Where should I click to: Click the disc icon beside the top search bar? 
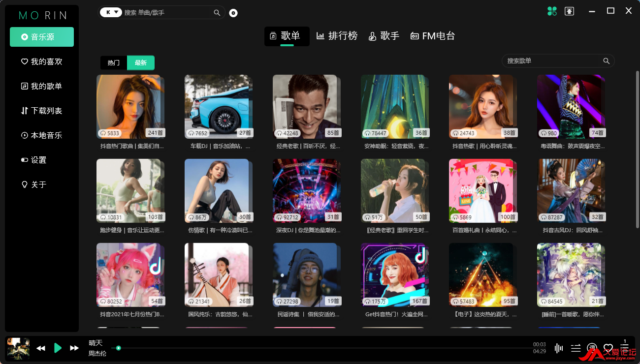[x=233, y=13]
